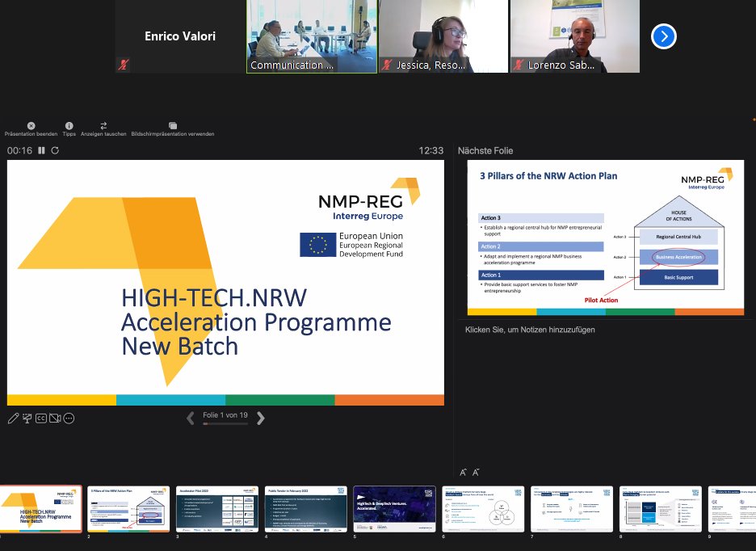
Task: Select slide 4 thumbnail Public Tender
Action: click(305, 508)
